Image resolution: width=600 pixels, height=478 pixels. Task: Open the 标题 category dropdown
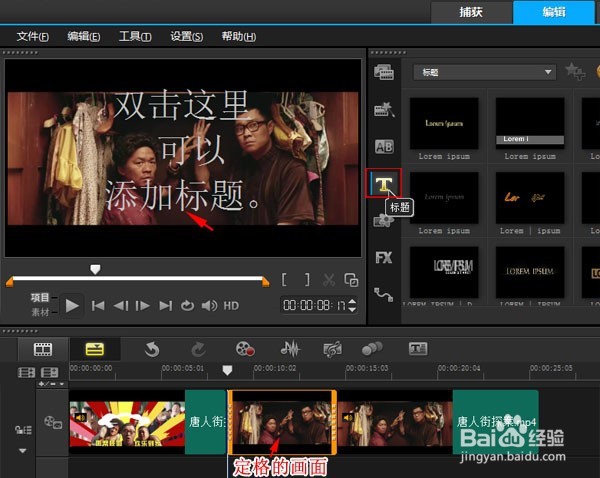[x=484, y=72]
